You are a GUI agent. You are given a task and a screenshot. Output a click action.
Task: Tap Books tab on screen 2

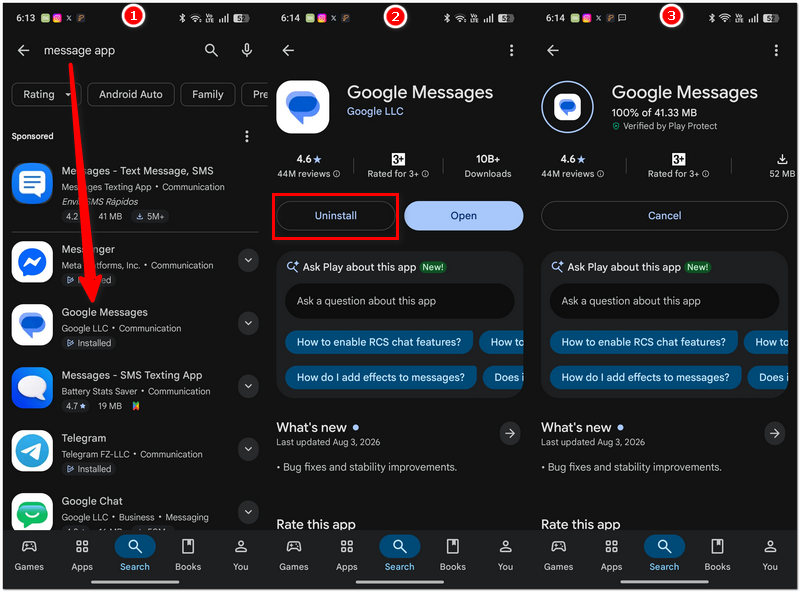coord(453,555)
